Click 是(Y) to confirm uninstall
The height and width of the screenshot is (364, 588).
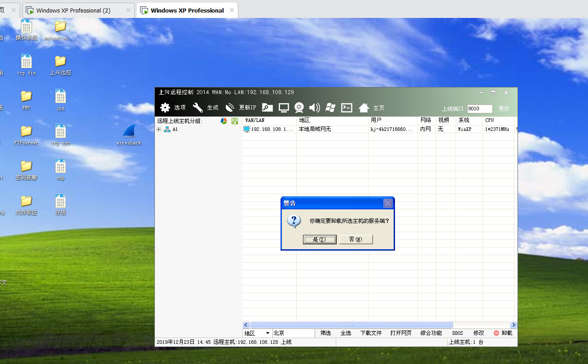coord(320,239)
